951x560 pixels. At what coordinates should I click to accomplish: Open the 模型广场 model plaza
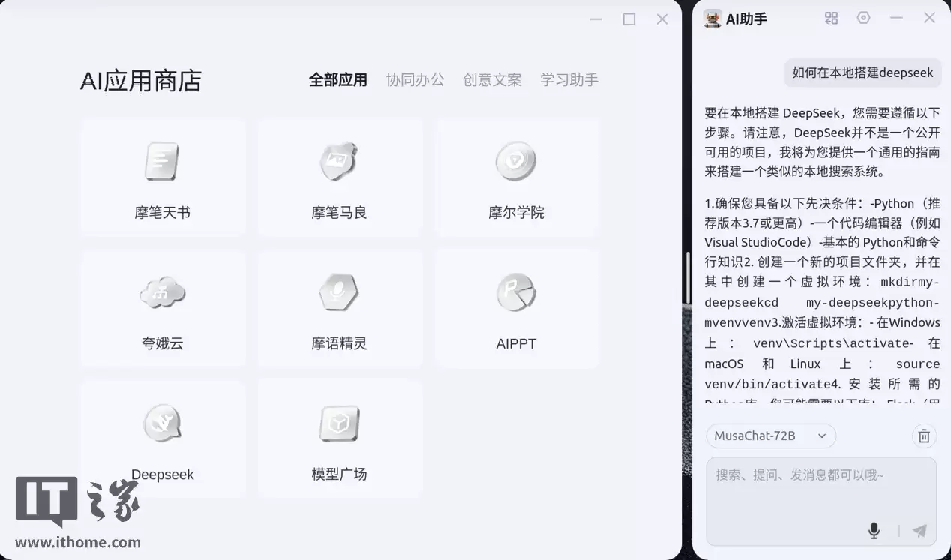coord(340,439)
